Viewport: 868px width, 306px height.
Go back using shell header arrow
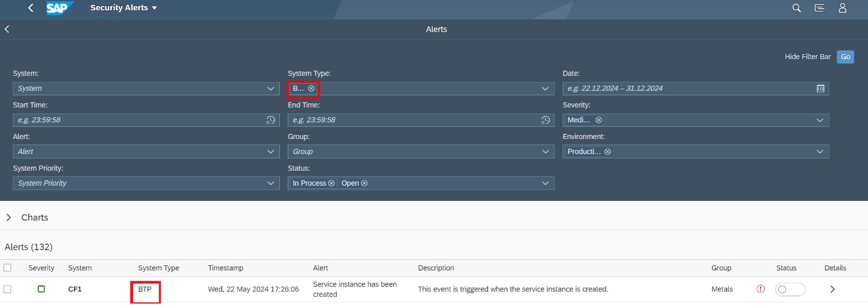pos(31,8)
